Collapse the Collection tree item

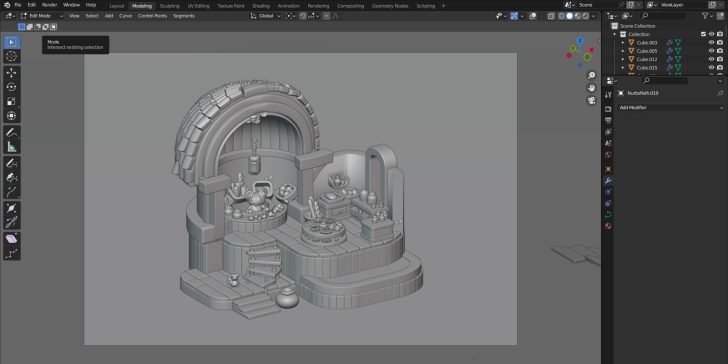[x=615, y=34]
